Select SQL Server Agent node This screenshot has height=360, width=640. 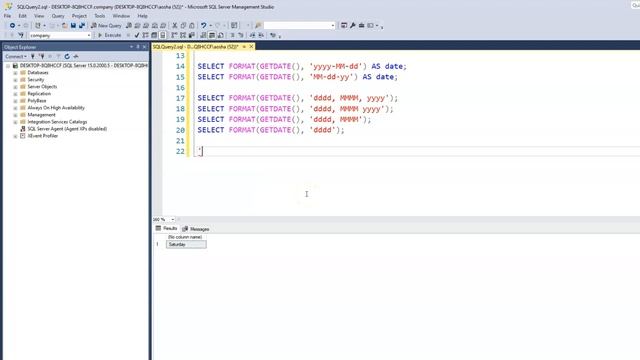click(x=67, y=129)
